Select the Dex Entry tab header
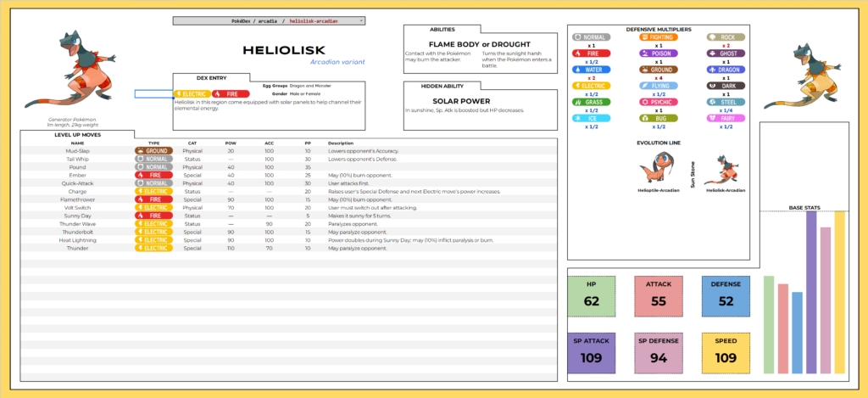The width and height of the screenshot is (868, 398). [x=211, y=78]
